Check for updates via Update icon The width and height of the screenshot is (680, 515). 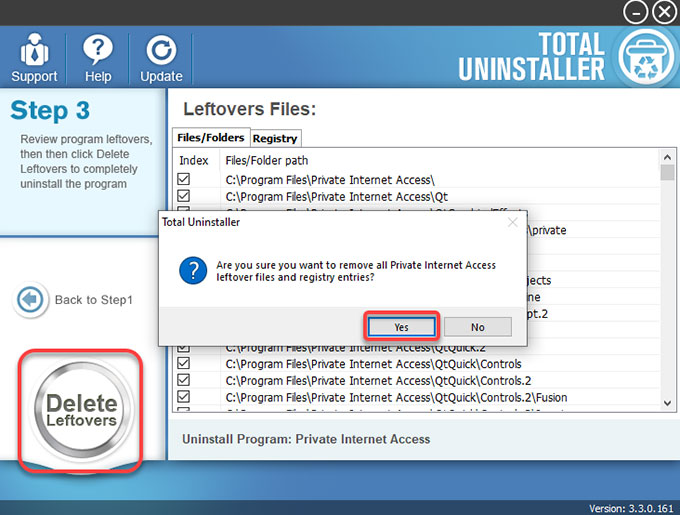[x=161, y=58]
